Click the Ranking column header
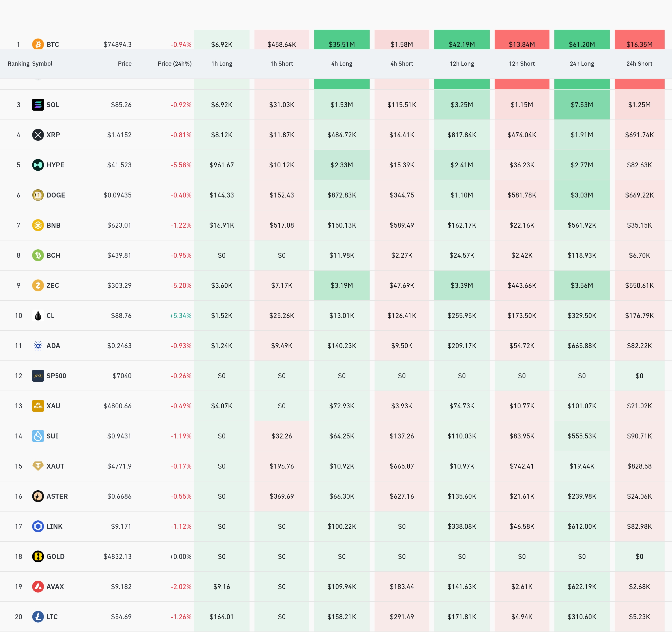The height and width of the screenshot is (632, 672). (18, 63)
